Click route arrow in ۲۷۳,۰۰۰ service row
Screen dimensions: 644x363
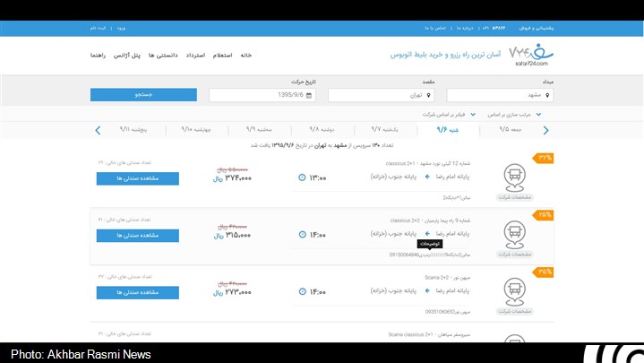point(427,290)
